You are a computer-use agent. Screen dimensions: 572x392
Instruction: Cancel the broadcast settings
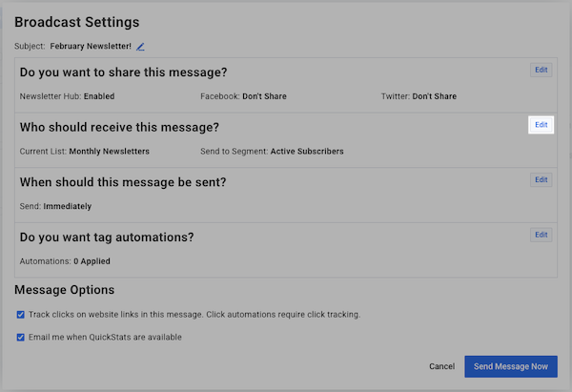pyautogui.click(x=441, y=366)
